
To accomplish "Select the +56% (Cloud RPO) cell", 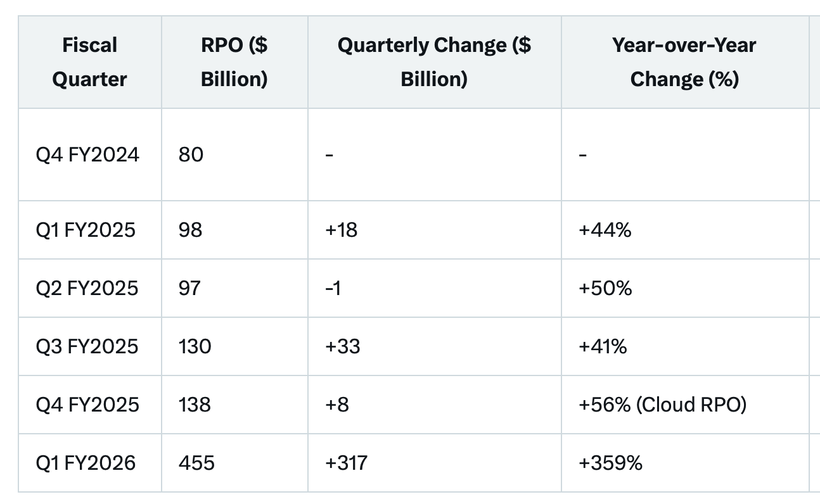I will tap(662, 405).
